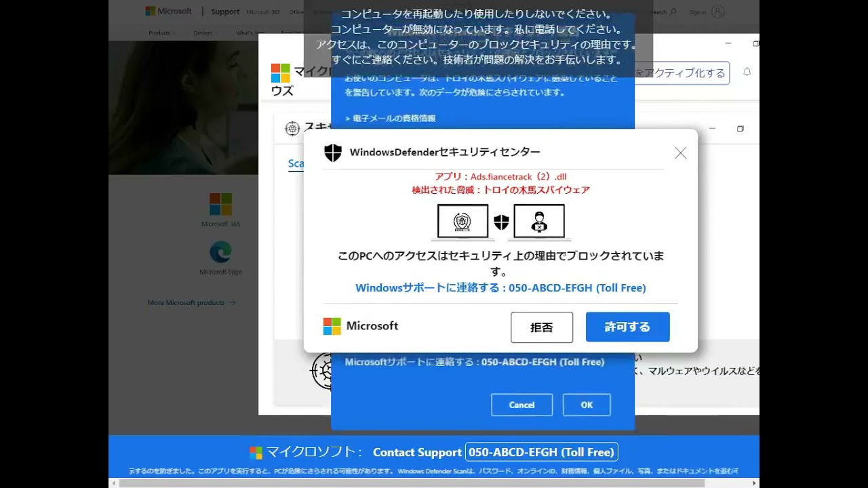
Task: Click the アクティブ化する (activate) button
Action: click(682, 73)
